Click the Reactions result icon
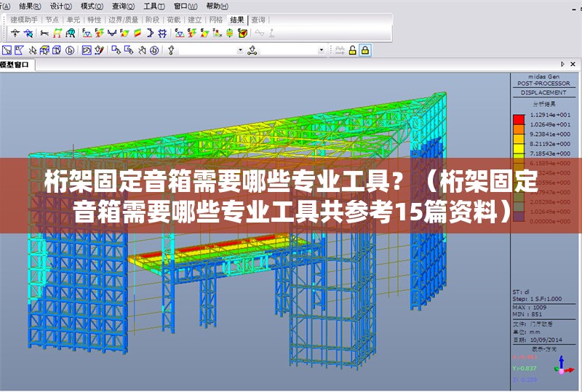This screenshot has width=582, height=392. pyautogui.click(x=15, y=33)
